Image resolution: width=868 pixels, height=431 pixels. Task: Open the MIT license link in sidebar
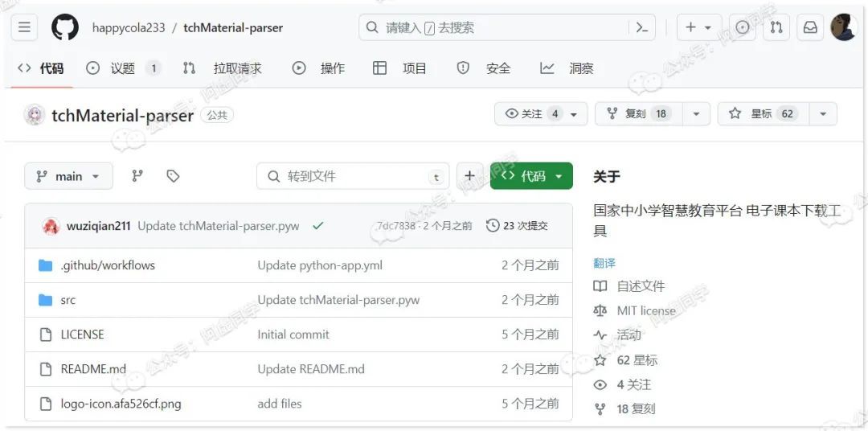pyautogui.click(x=635, y=310)
